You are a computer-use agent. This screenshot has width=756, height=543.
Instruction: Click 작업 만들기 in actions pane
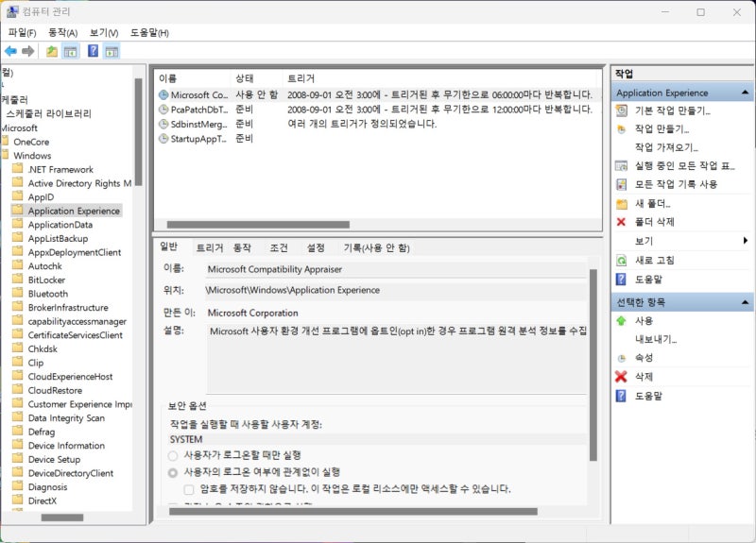(x=661, y=129)
